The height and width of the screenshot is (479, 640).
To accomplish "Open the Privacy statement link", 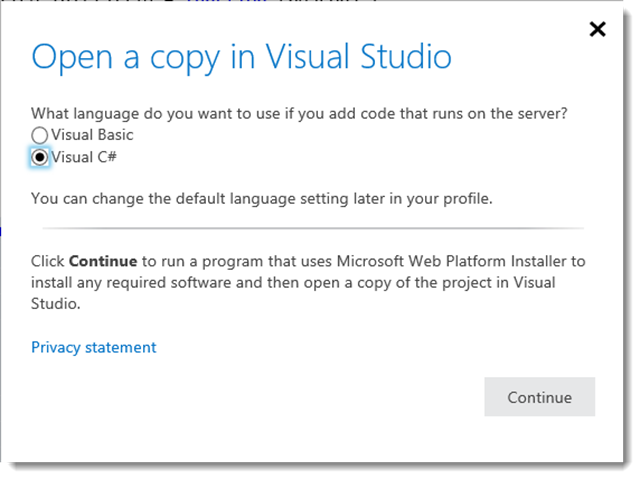I will tap(94, 348).
